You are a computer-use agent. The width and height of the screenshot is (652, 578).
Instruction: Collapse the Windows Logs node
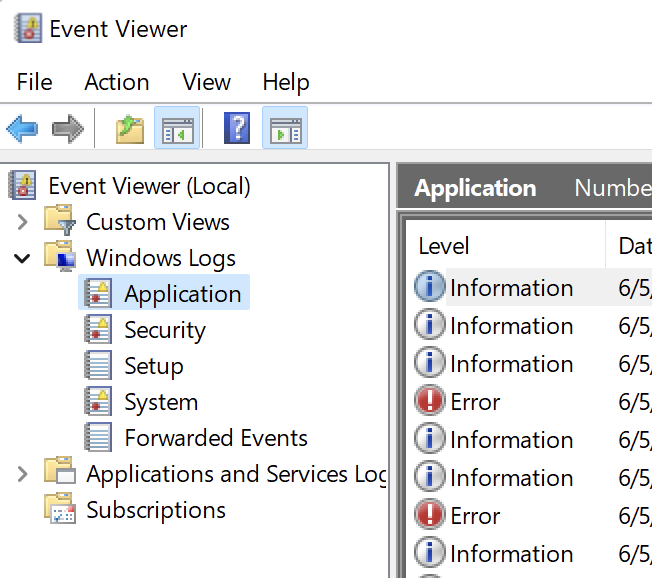(22, 258)
